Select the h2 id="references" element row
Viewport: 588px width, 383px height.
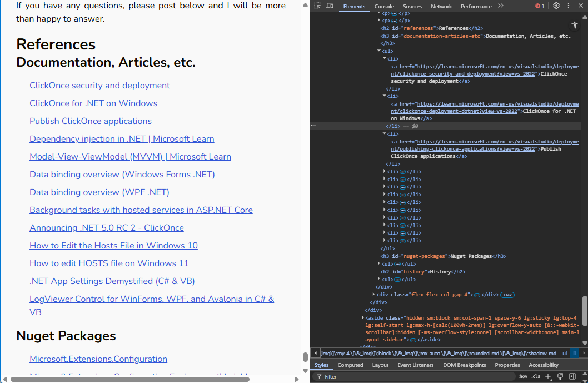(432, 28)
